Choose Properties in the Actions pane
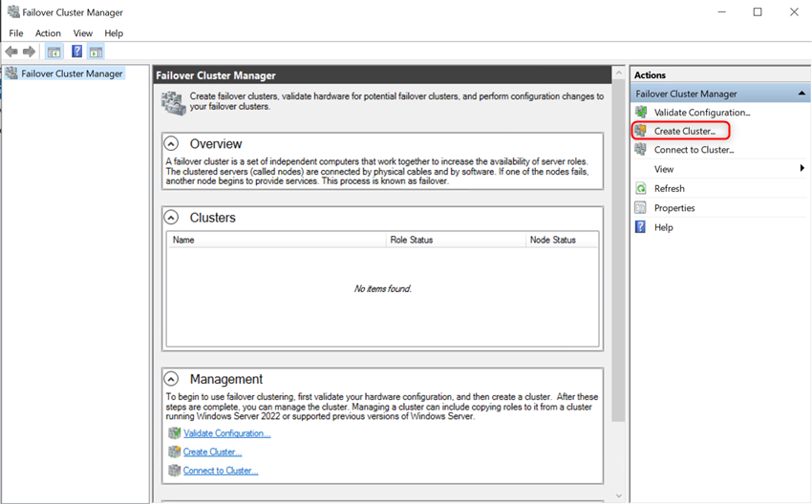 coord(674,207)
